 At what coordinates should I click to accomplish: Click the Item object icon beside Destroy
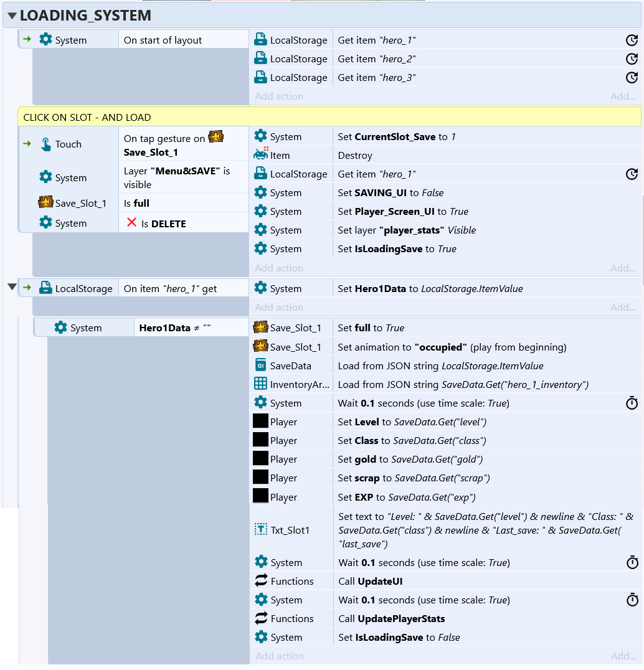261,155
